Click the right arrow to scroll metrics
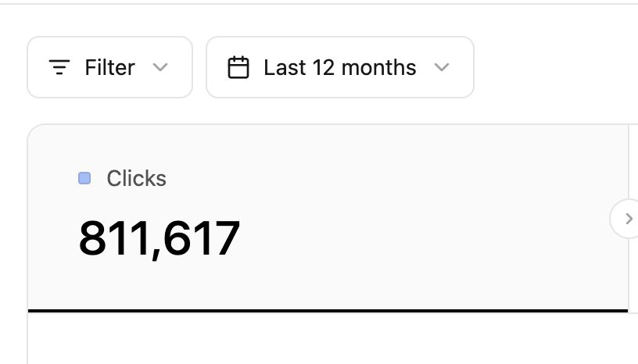The image size is (638, 364). pos(628,219)
